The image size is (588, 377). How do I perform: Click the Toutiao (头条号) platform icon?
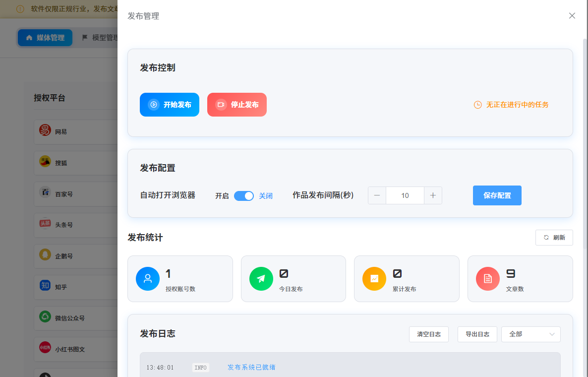pos(45,224)
